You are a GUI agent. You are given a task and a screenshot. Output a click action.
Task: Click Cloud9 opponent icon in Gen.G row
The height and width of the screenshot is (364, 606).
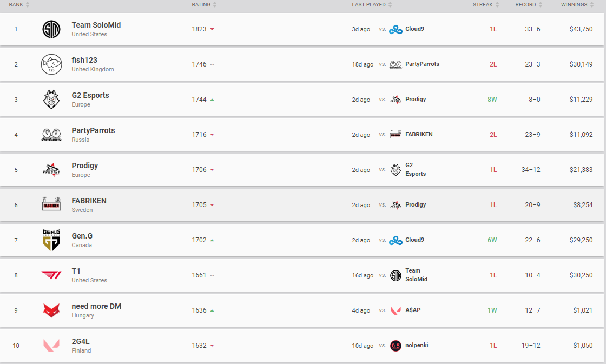396,240
